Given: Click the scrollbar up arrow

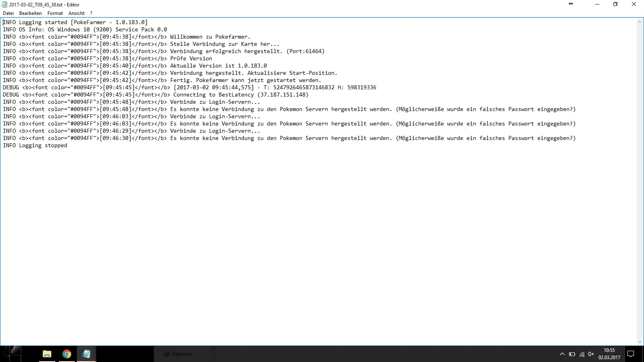Looking at the screenshot, I should pyautogui.click(x=640, y=22).
